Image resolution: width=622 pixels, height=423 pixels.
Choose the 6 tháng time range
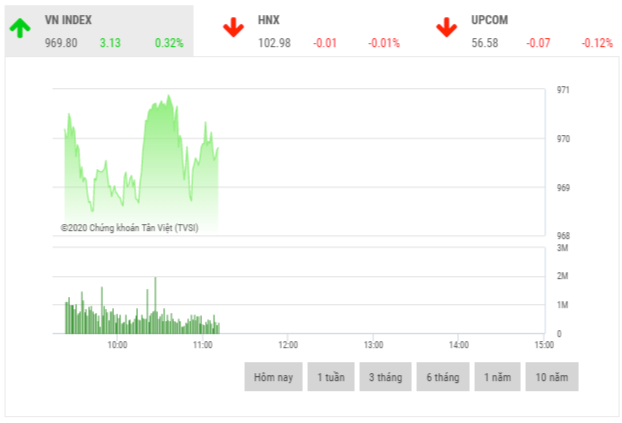(442, 377)
